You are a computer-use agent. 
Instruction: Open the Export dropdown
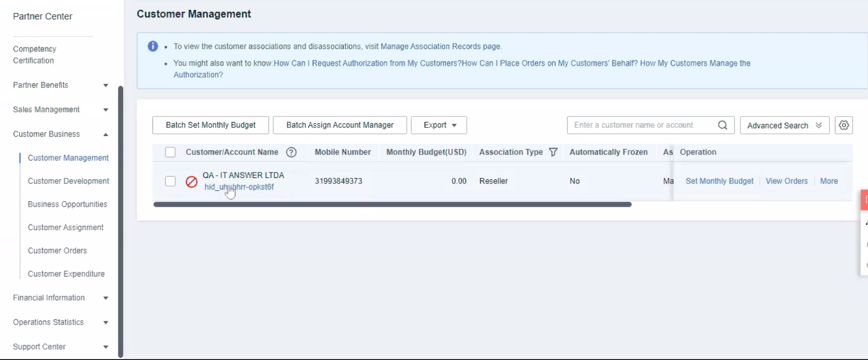point(439,125)
